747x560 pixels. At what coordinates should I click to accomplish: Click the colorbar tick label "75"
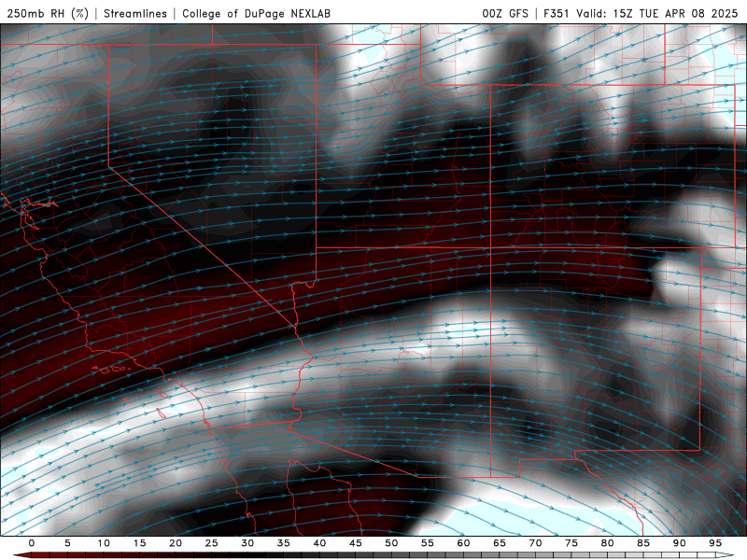tap(571, 543)
